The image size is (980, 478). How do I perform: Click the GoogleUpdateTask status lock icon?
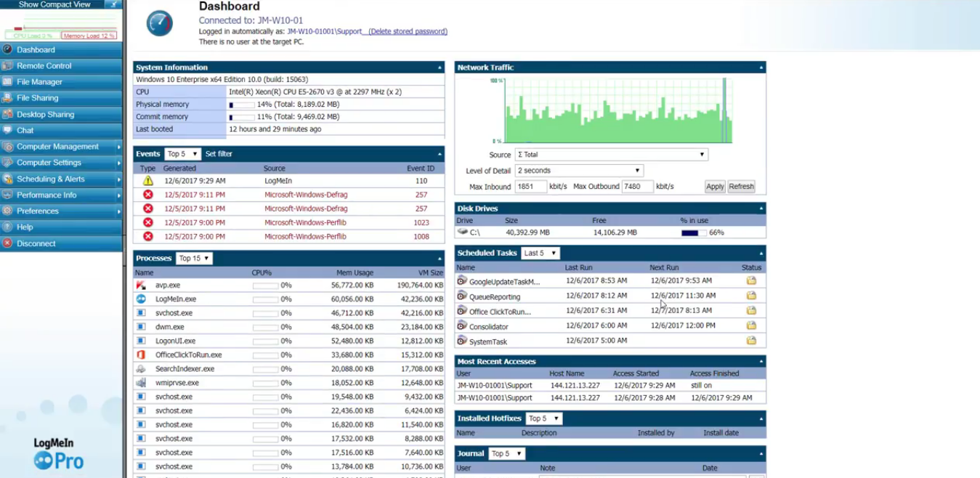tap(751, 280)
